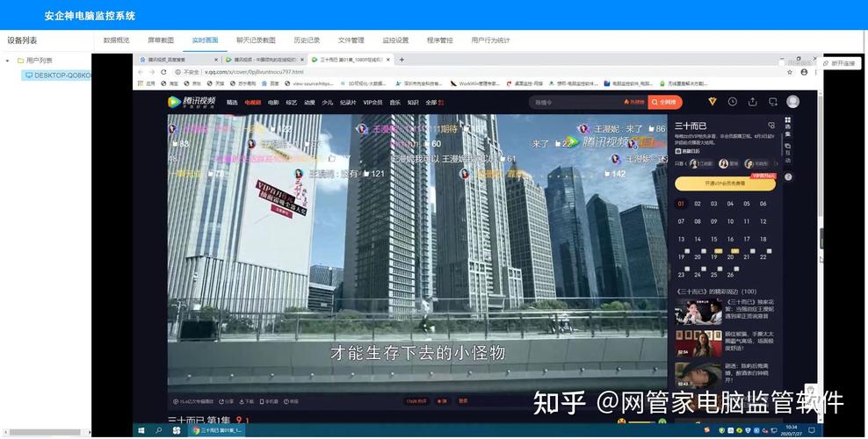Click the taskbar search magnifier icon
Screen dimensions: 868x439
pyautogui.click(x=158, y=430)
